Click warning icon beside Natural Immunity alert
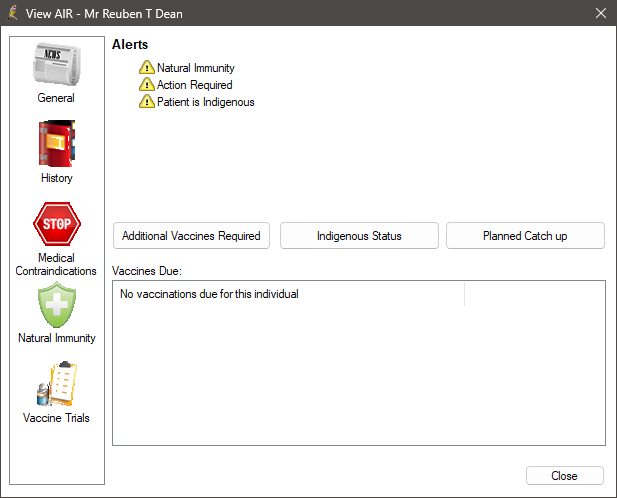Screen dimensions: 617x498 147,68
